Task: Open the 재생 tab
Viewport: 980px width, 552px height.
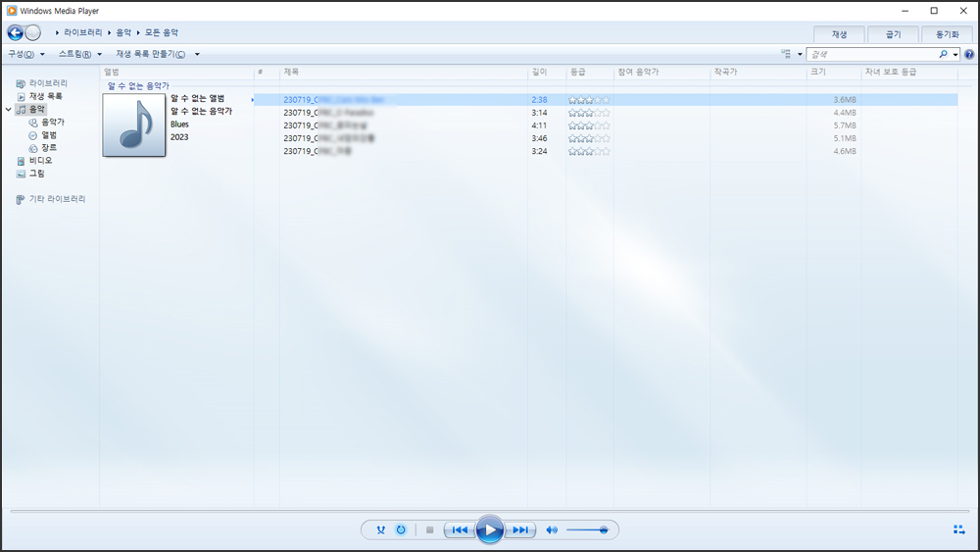Action: point(839,34)
